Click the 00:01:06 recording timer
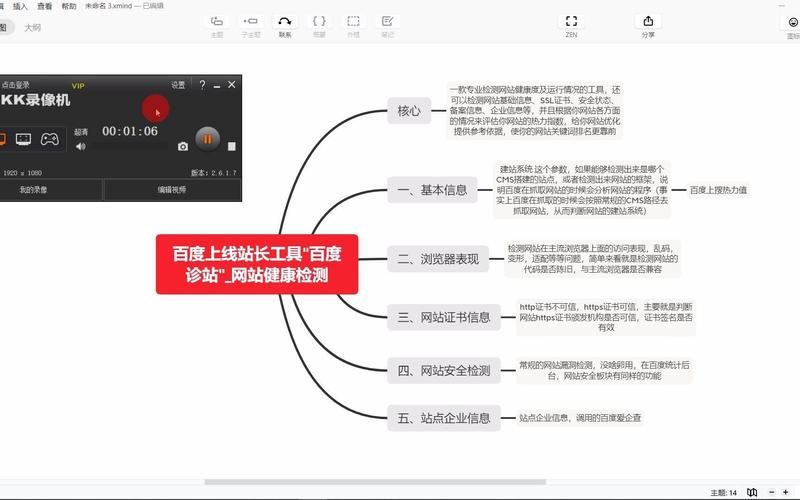The image size is (800, 500). pos(130,131)
